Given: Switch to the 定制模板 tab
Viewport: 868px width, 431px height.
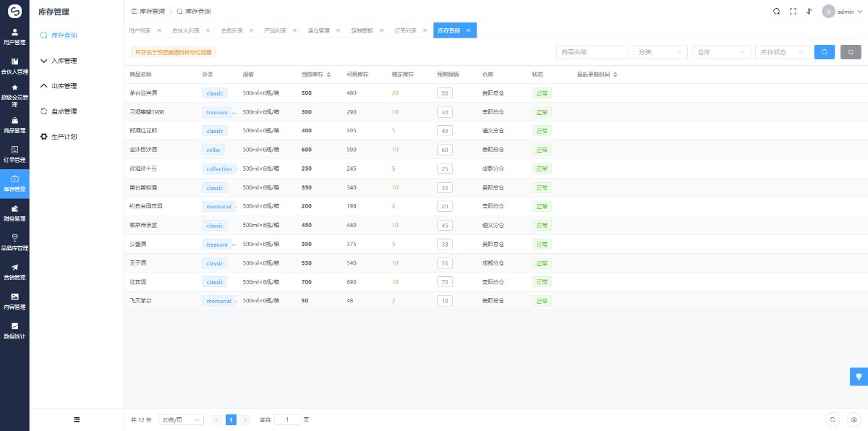Looking at the screenshot, I should coord(362,30).
